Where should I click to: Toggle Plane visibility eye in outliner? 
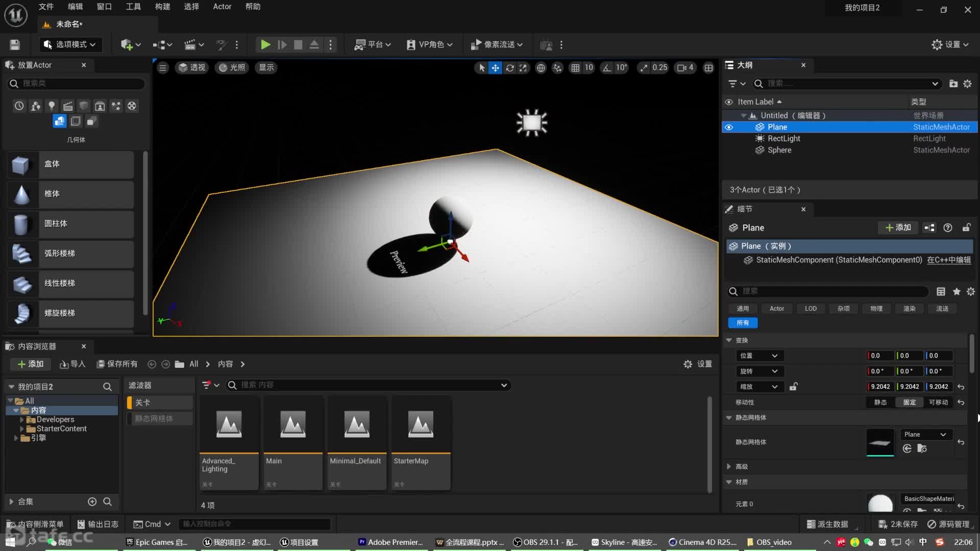(x=729, y=128)
